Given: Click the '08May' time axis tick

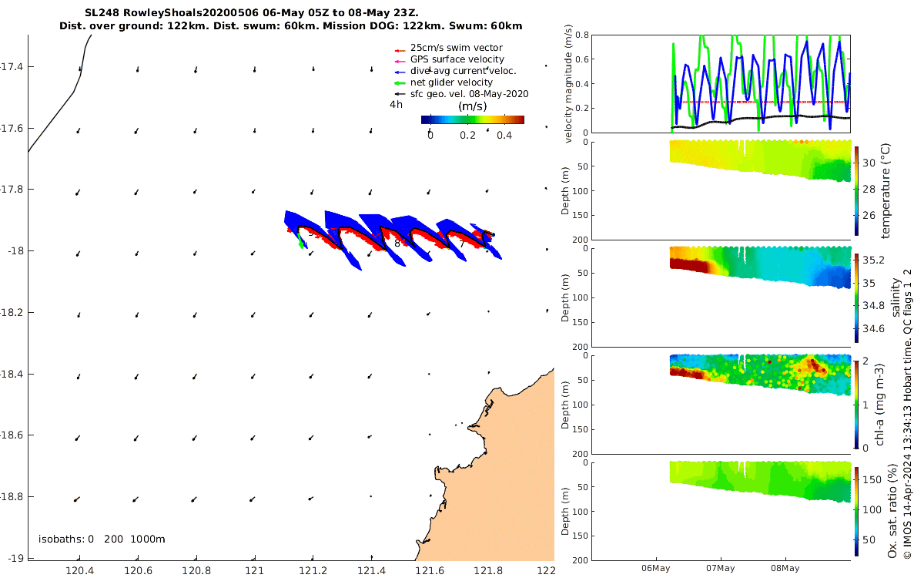Looking at the screenshot, I should (785, 568).
